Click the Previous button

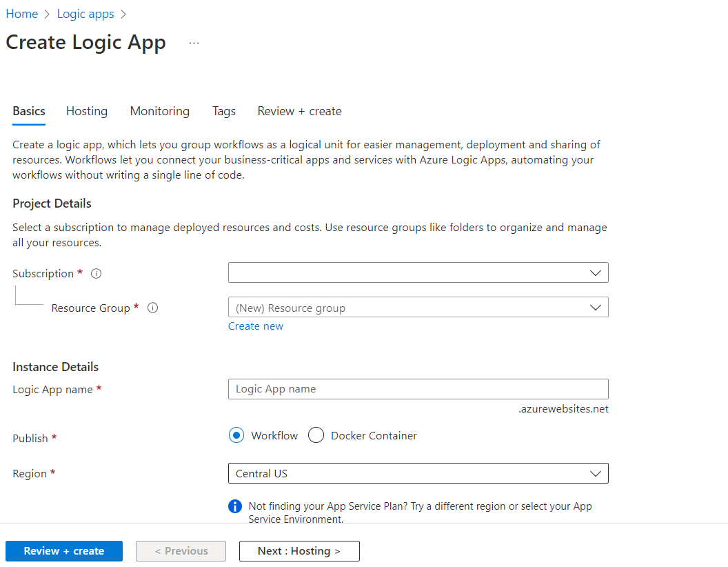click(181, 551)
